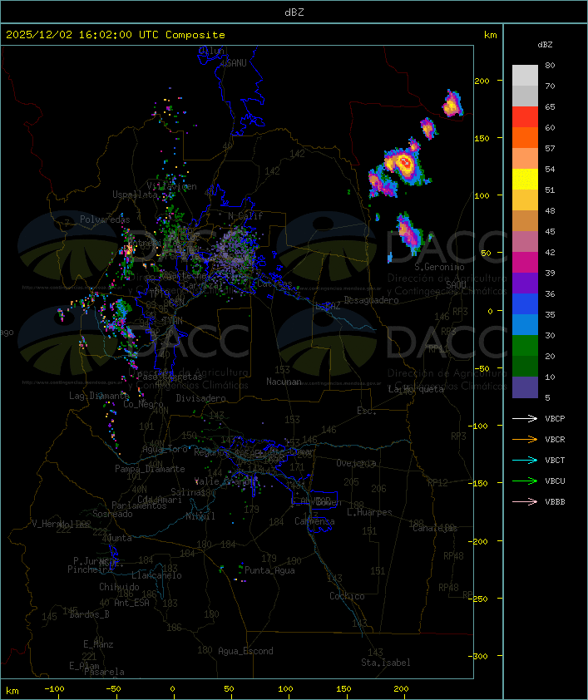Click the N_Calif map label
The image size is (588, 700).
(245, 215)
